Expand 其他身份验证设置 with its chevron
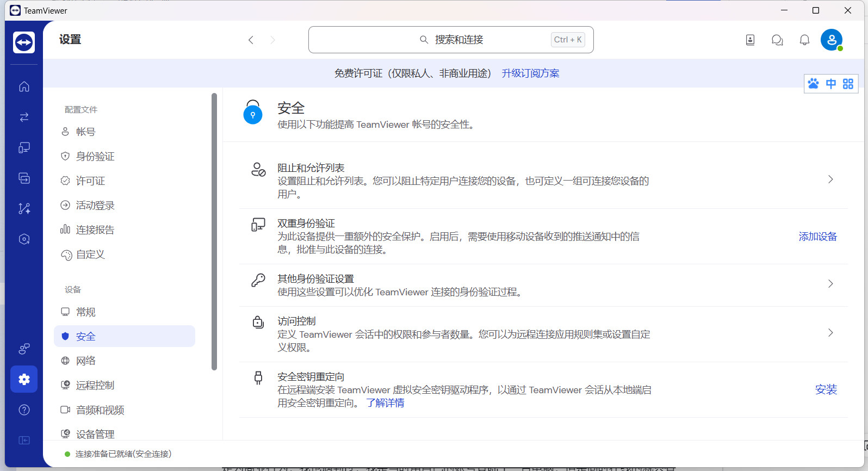This screenshot has width=868, height=471. point(830,284)
